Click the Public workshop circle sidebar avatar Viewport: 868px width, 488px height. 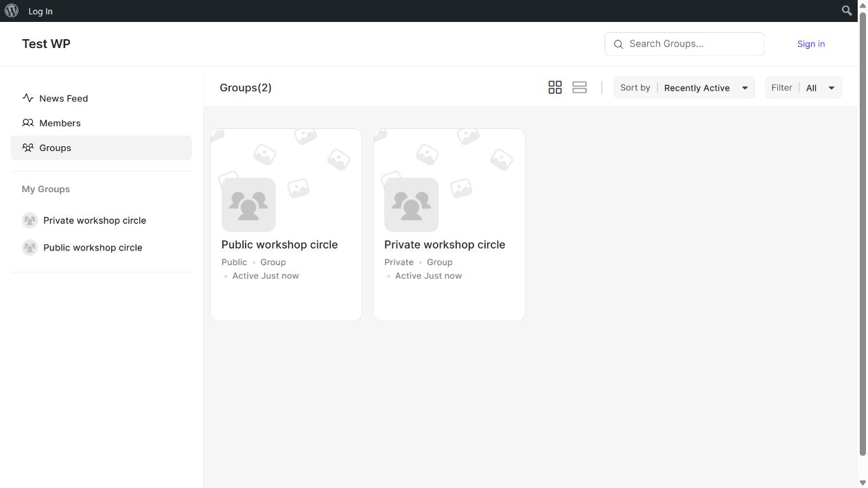pyautogui.click(x=30, y=248)
